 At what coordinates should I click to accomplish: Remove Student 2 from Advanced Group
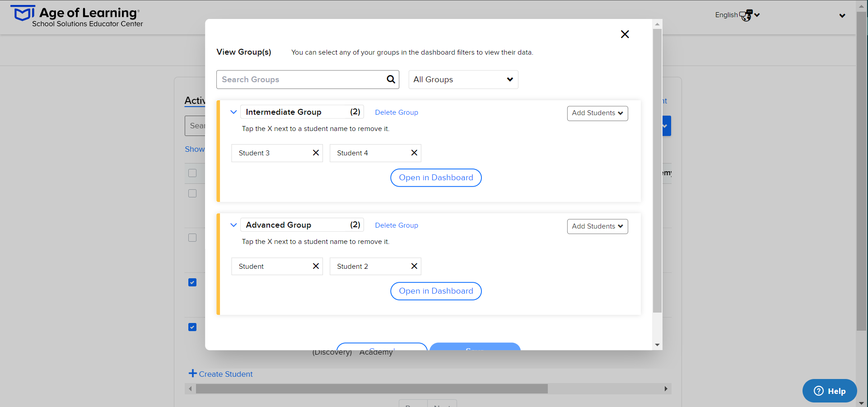coord(414,266)
